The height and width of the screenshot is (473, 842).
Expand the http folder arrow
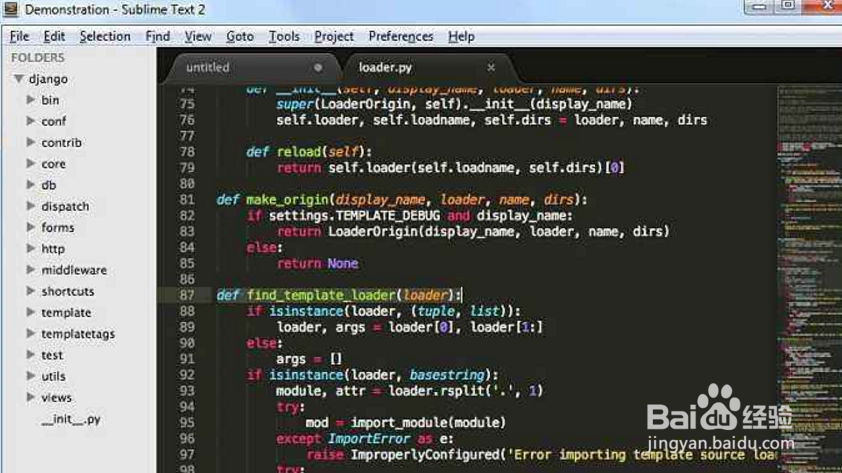(x=31, y=249)
